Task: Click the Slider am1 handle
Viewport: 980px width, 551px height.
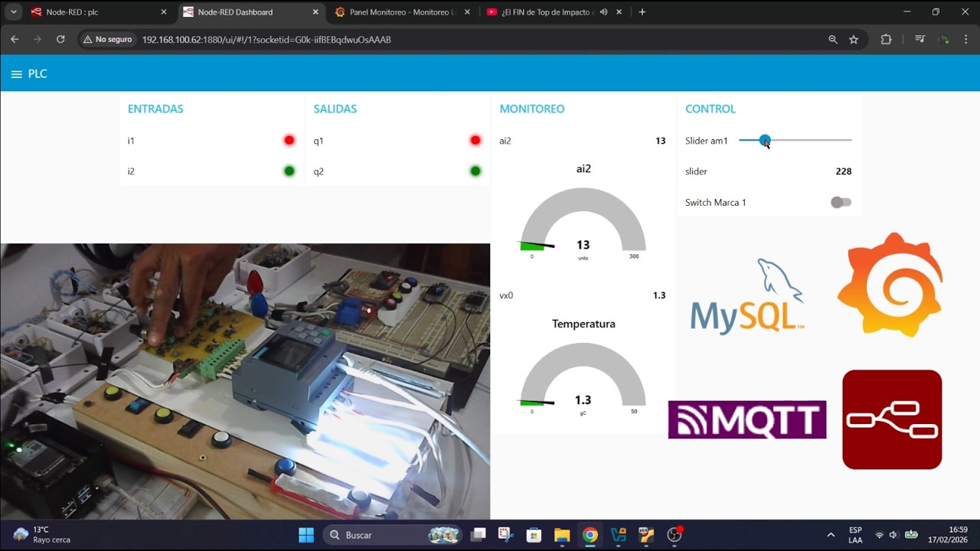Action: tap(765, 140)
